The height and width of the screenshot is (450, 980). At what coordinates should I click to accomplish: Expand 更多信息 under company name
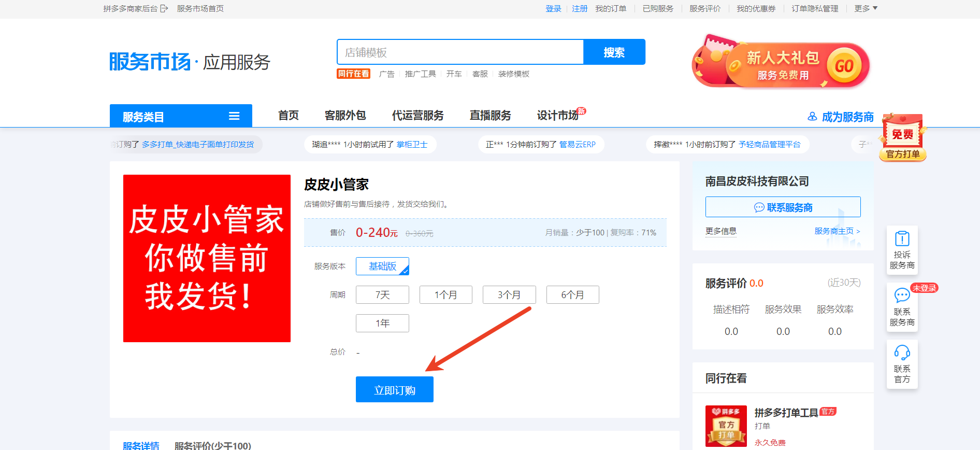[x=720, y=231]
